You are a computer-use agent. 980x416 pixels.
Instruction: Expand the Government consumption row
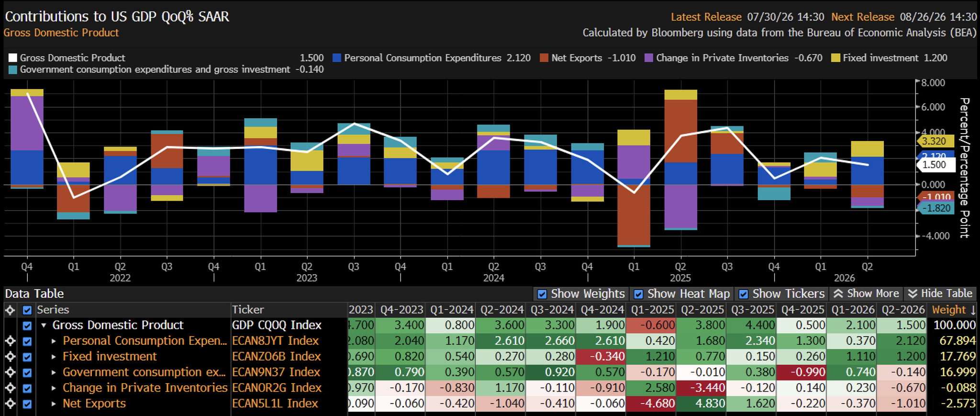[x=54, y=372]
